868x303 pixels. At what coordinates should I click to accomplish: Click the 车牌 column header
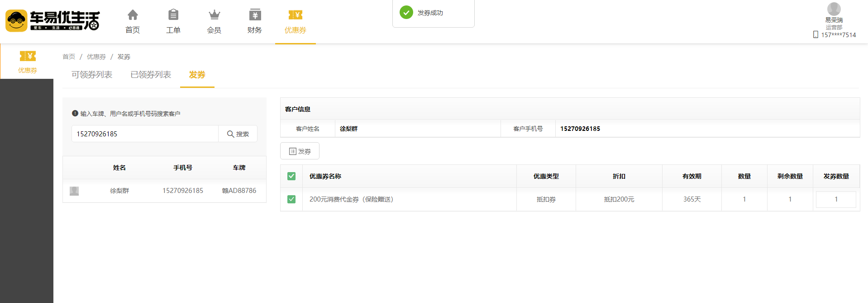(239, 168)
